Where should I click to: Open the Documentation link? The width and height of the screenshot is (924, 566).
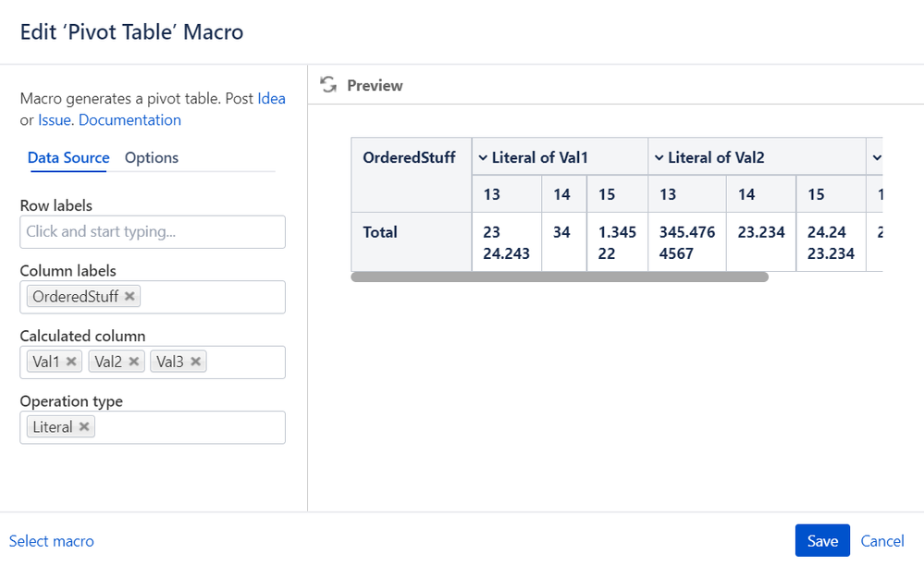pos(130,120)
